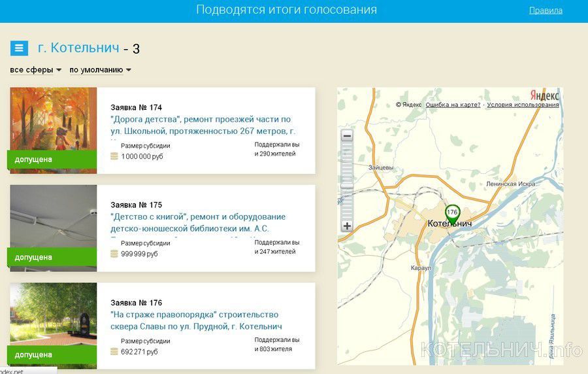Open the "по умолчанию" sort dropdown
Viewport: 588px width, 374px height.
[x=101, y=70]
